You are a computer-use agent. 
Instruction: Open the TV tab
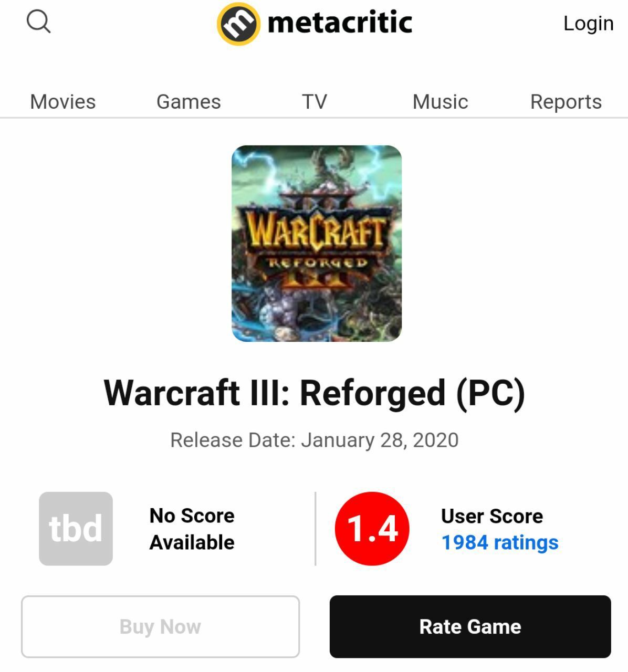315,101
